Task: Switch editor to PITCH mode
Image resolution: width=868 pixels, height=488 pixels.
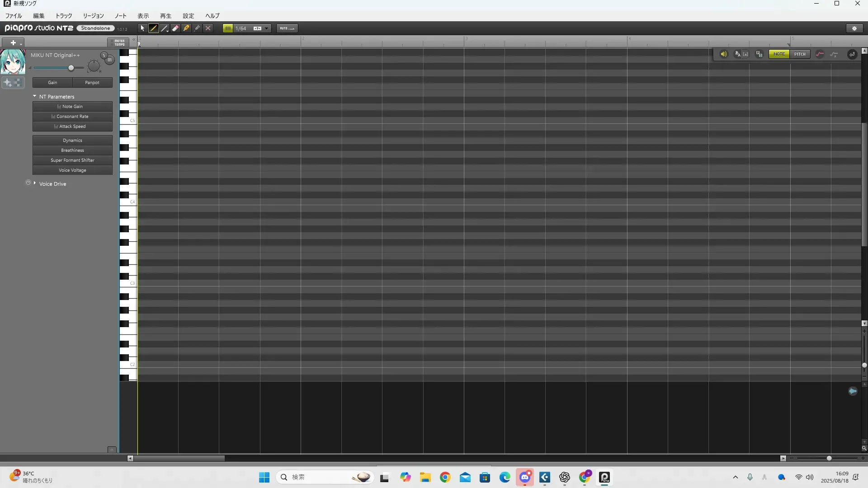Action: (800, 54)
